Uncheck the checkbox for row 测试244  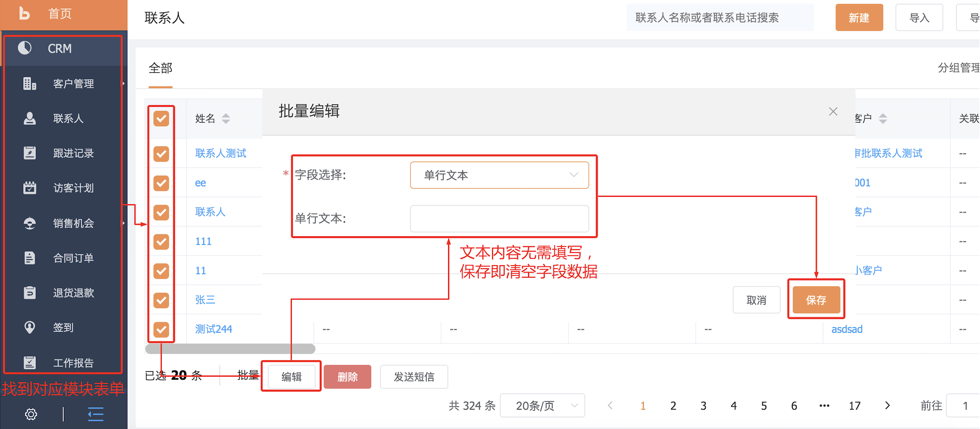click(x=161, y=330)
